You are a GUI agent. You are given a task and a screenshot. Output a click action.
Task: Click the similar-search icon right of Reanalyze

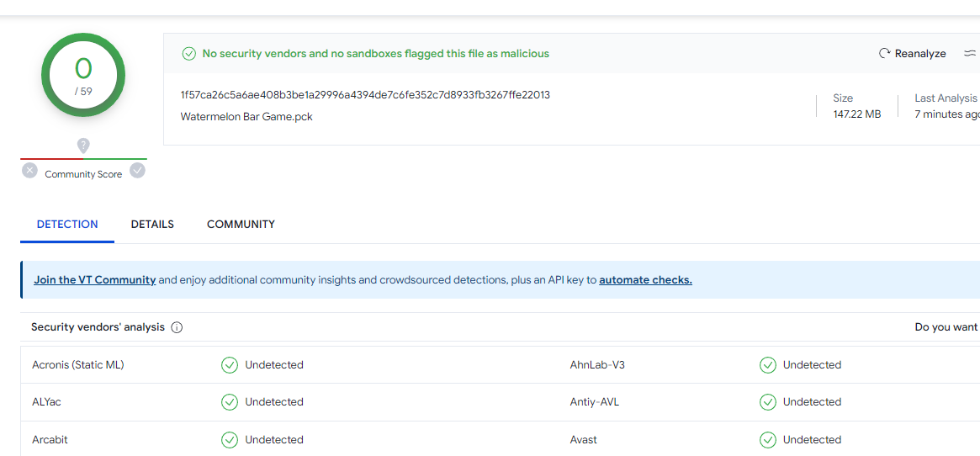[x=970, y=54]
